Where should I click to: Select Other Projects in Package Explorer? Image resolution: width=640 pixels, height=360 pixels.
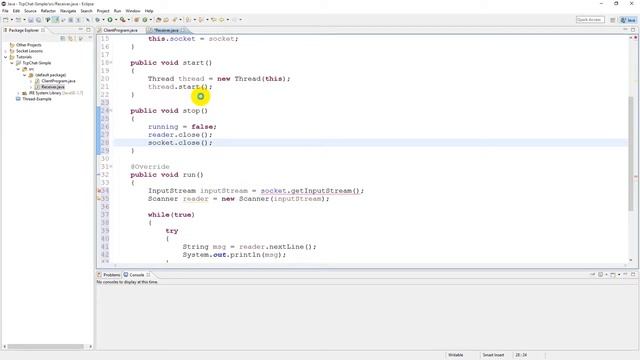click(x=29, y=45)
